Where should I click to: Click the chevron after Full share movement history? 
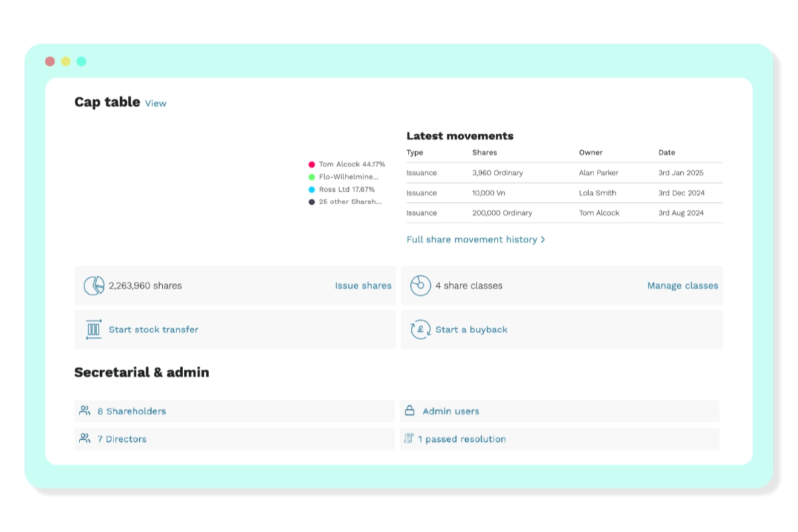pos(543,239)
